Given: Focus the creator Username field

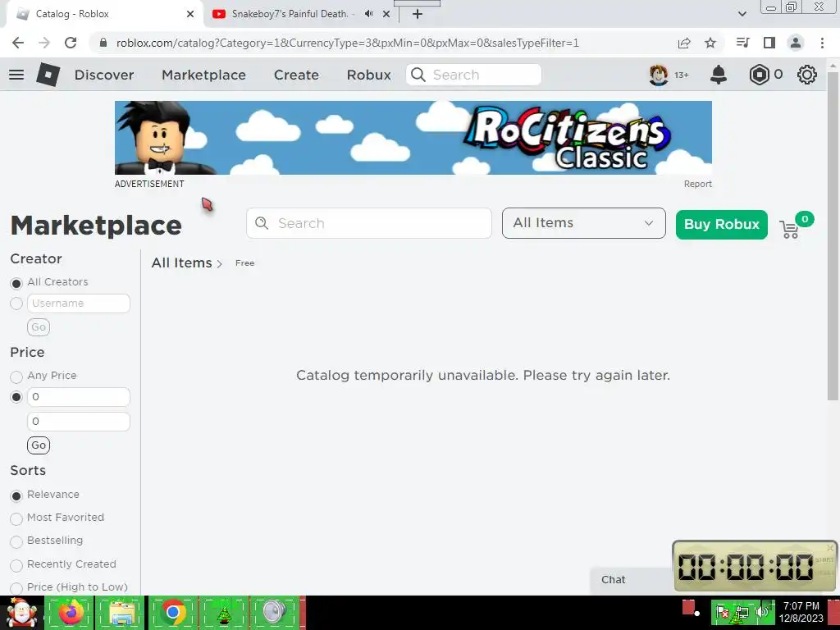Looking at the screenshot, I should tap(78, 304).
